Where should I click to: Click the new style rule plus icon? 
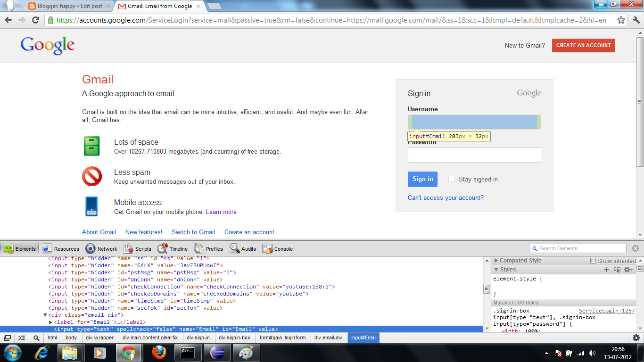coord(606,270)
